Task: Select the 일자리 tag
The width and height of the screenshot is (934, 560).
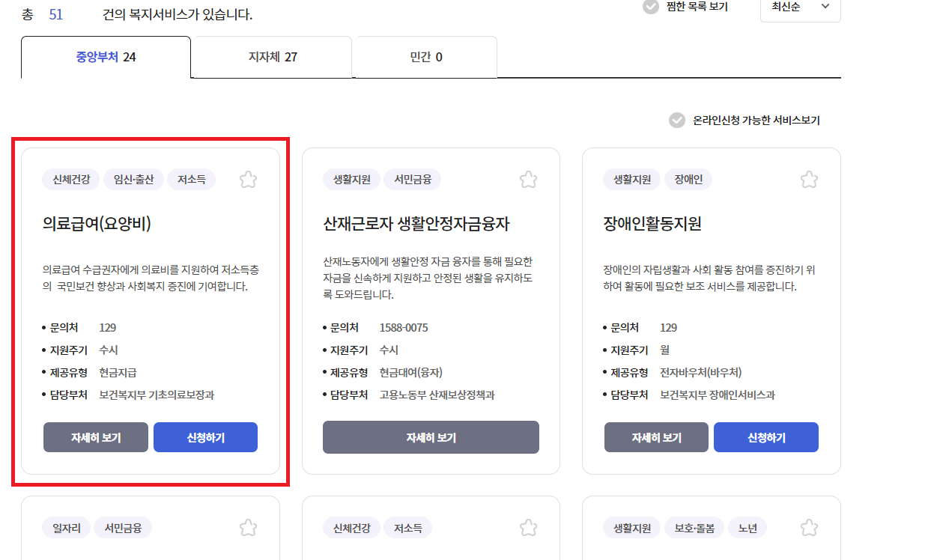Action: click(67, 528)
